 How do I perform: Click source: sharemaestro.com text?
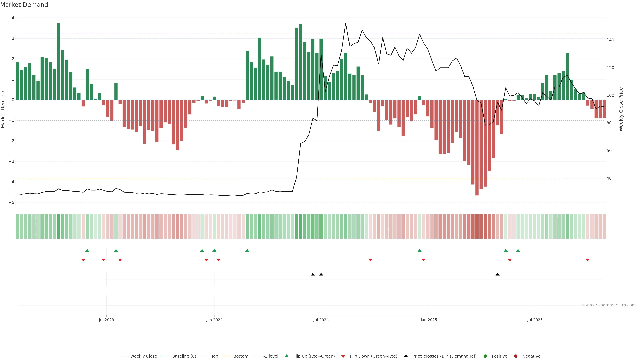(x=609, y=305)
